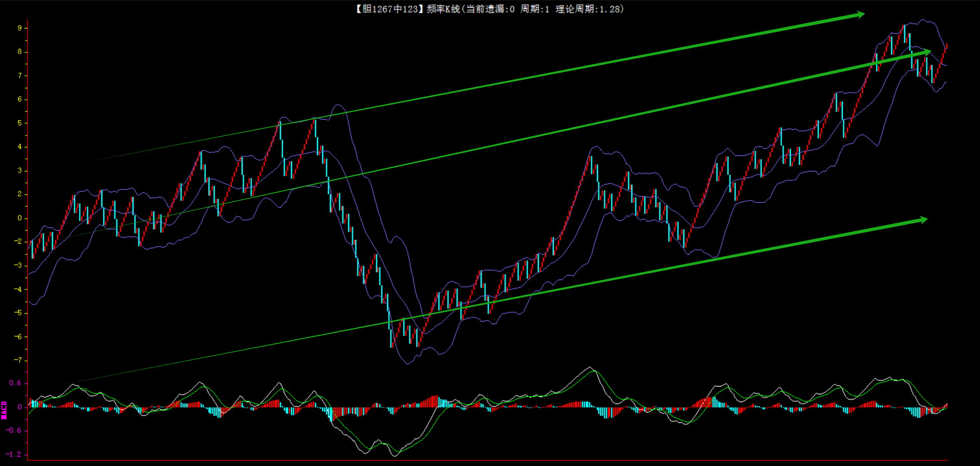Click the magenta '-0.6' MACD axis label

click(14, 431)
